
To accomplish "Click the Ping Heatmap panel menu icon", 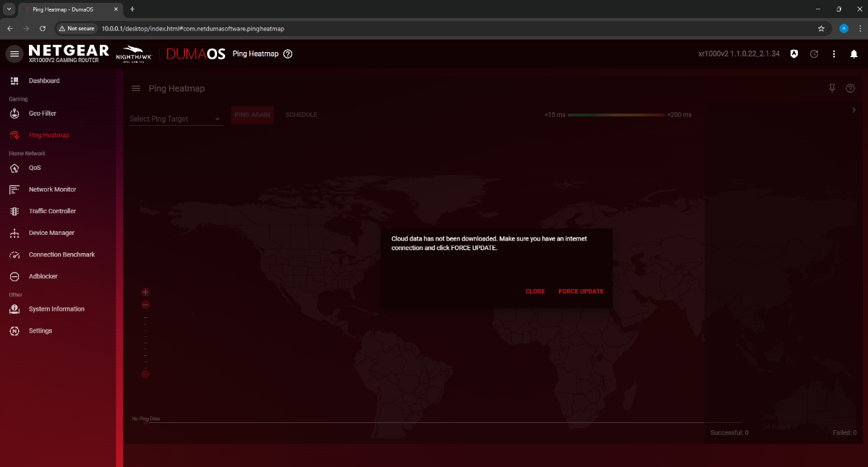I will [x=135, y=88].
